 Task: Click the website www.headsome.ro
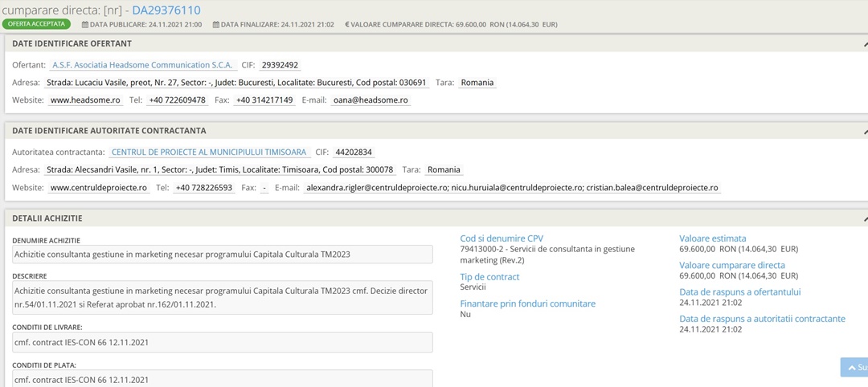click(85, 100)
